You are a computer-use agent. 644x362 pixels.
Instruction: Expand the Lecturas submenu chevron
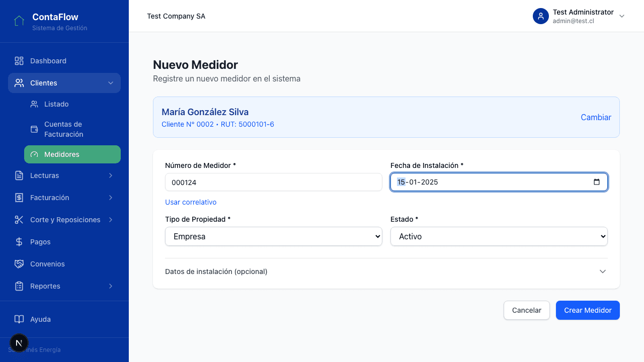pyautogui.click(x=111, y=175)
